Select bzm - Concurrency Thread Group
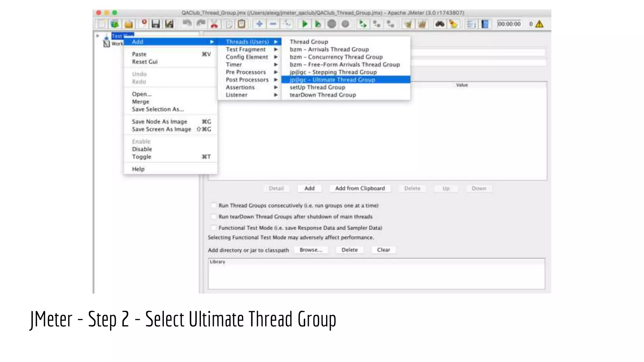The image size is (644, 362). (346, 57)
